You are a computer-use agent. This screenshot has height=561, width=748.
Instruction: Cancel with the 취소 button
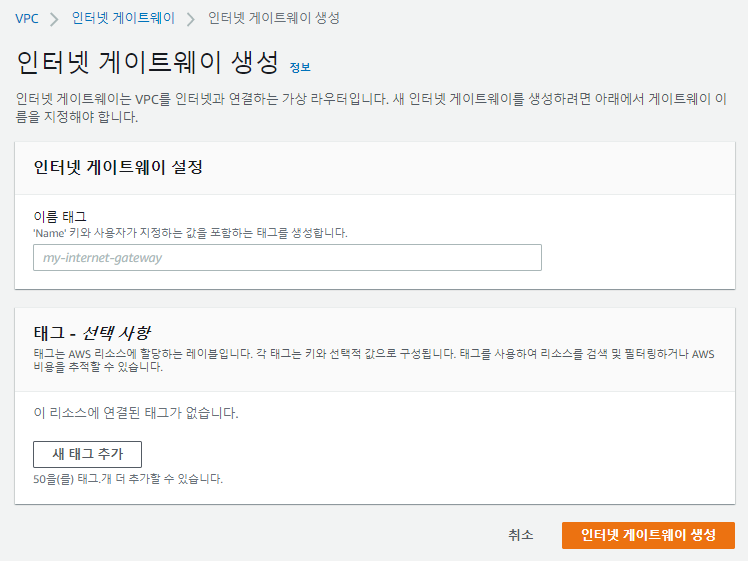(520, 535)
